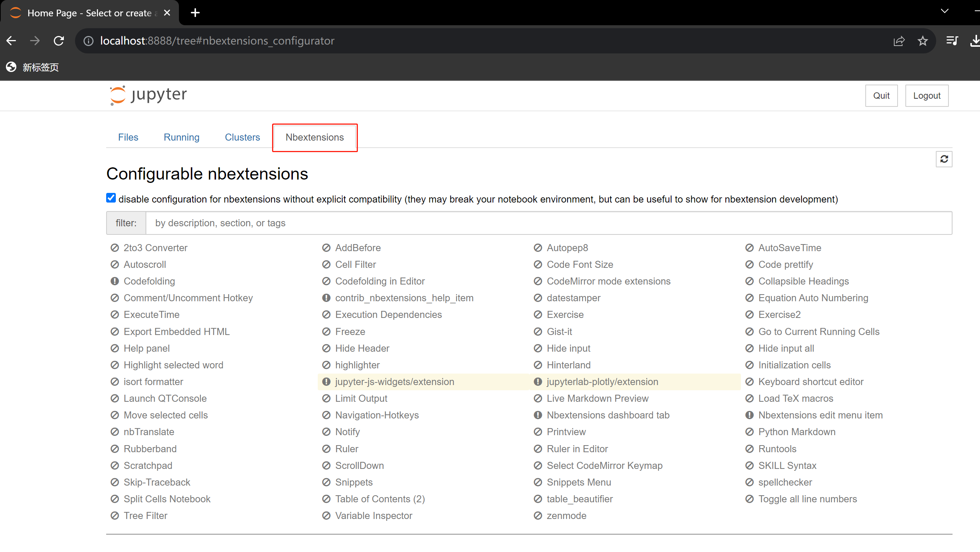Click the Quit button
The height and width of the screenshot is (552, 980).
tap(881, 95)
